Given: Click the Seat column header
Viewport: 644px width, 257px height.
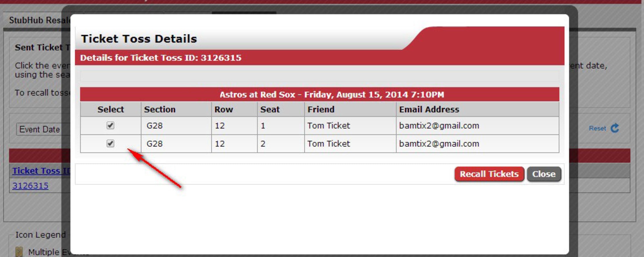Looking at the screenshot, I should 270,109.
